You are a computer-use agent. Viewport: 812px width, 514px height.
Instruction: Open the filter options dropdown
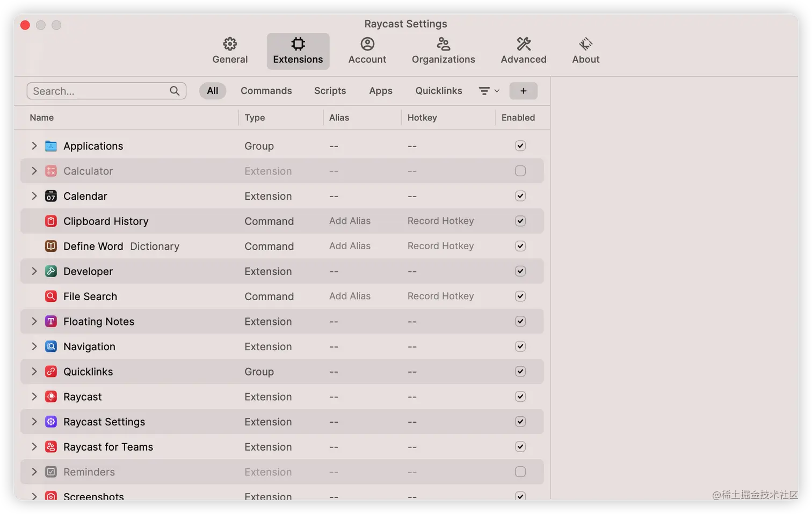pos(489,91)
